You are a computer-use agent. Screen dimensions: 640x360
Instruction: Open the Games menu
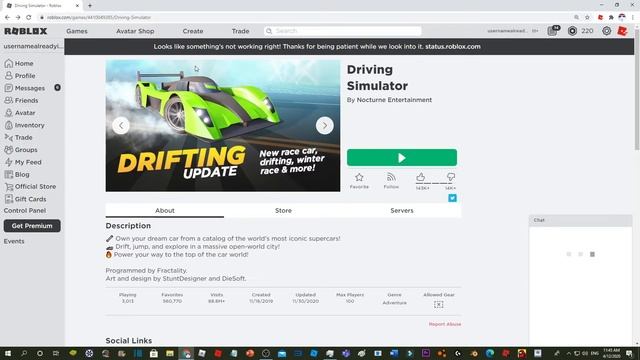77,31
